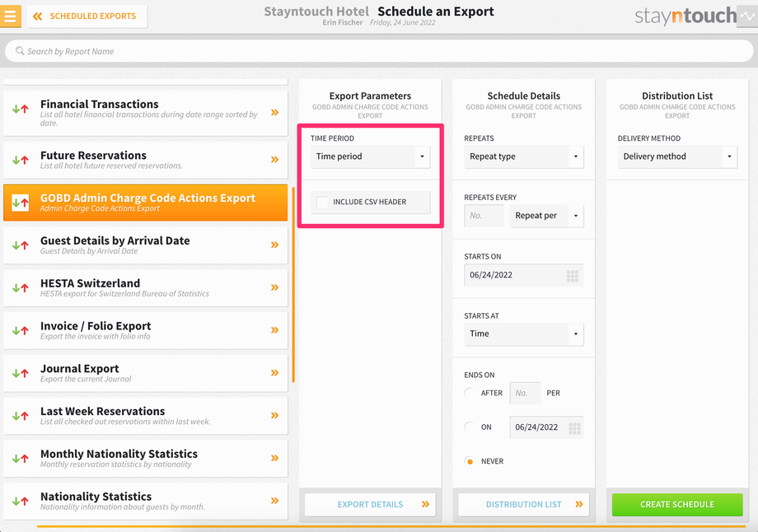Open the Time period dropdown
The height and width of the screenshot is (532, 758).
click(x=370, y=156)
